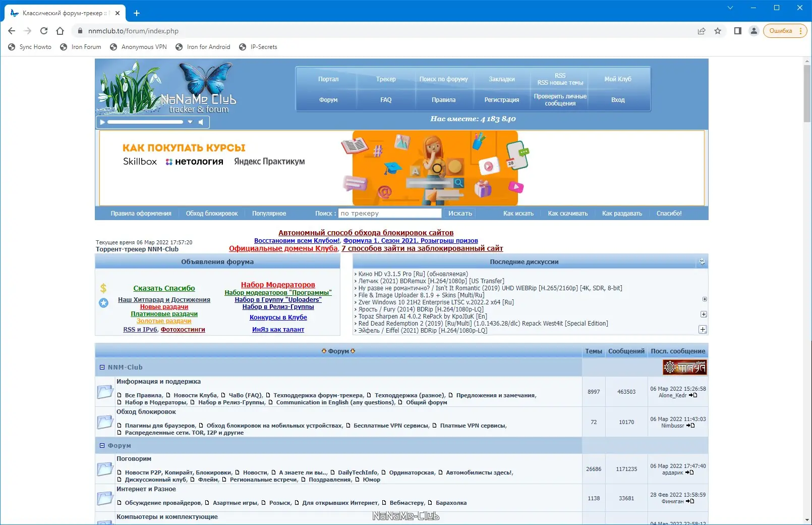Open Поиск по форуму menu item
Screen dimensions: 812x525
444,79
